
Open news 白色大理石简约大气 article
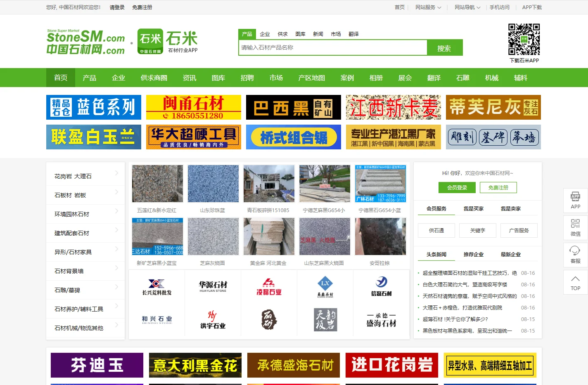[x=465, y=285]
